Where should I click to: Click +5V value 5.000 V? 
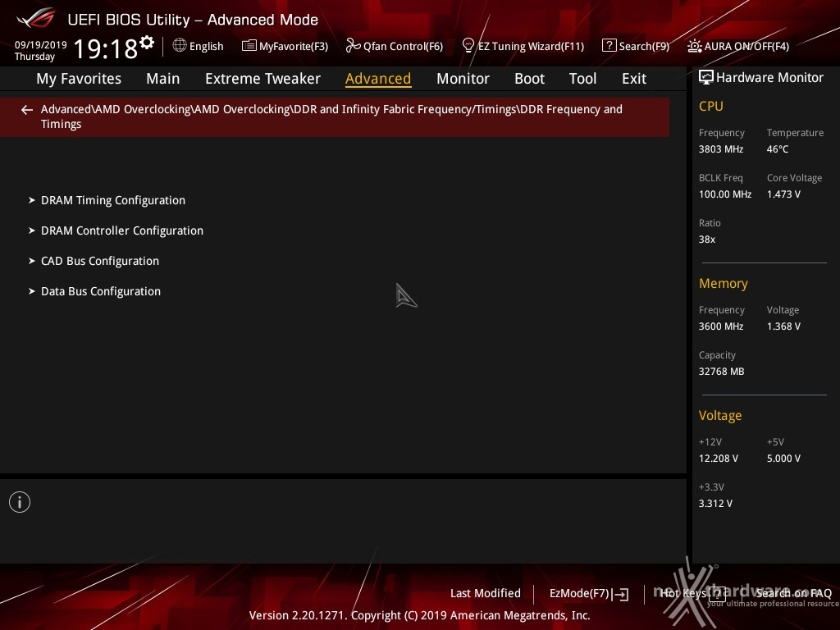[x=783, y=459]
